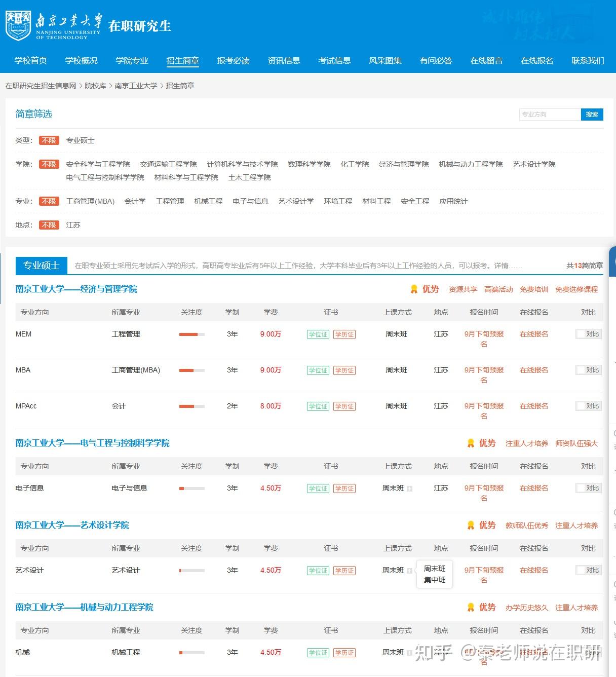Filter by 江苏 location
The image size is (616, 677).
pos(73,225)
